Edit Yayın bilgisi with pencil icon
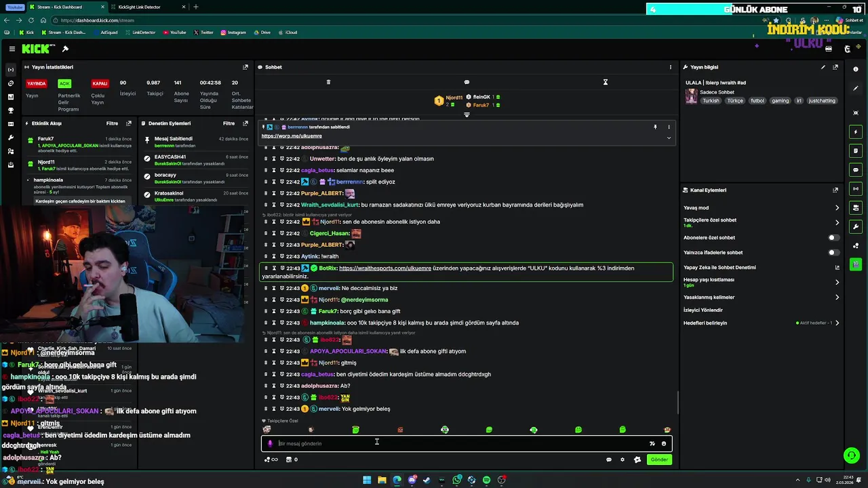The width and height of the screenshot is (868, 488). tap(823, 67)
